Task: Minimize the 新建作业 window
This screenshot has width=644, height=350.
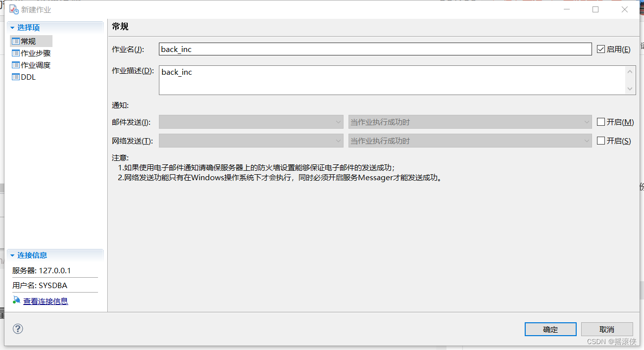Action: pos(566,9)
